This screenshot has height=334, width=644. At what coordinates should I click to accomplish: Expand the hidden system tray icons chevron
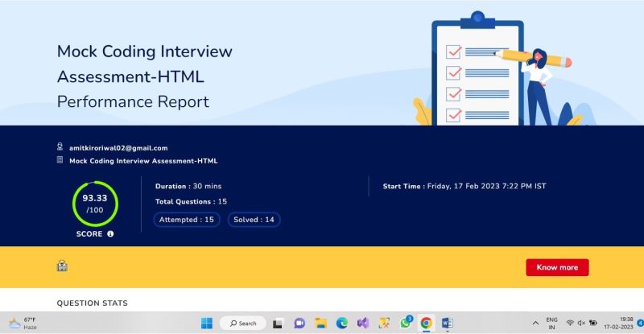(535, 324)
